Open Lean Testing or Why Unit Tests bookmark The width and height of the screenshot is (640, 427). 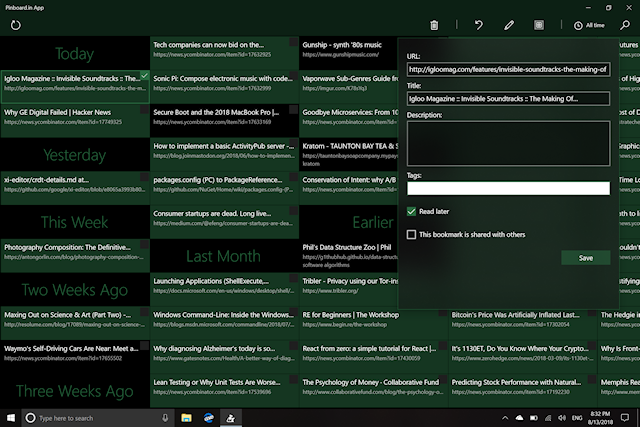(224, 391)
